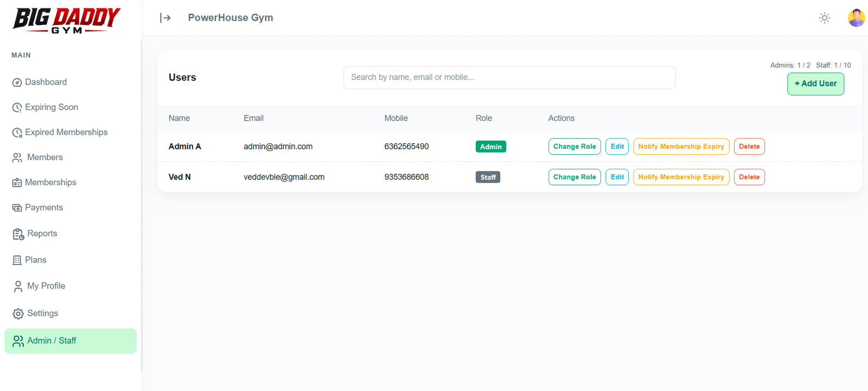Select the Admin / Staff menu item

point(71,341)
